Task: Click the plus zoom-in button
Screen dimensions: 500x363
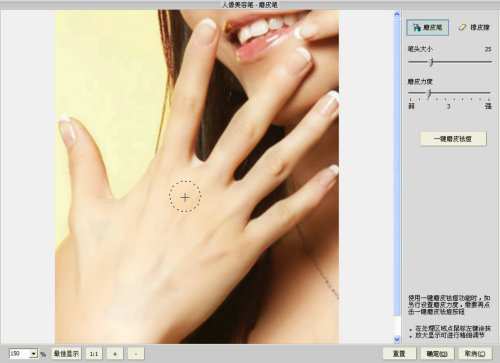Action: pos(115,354)
